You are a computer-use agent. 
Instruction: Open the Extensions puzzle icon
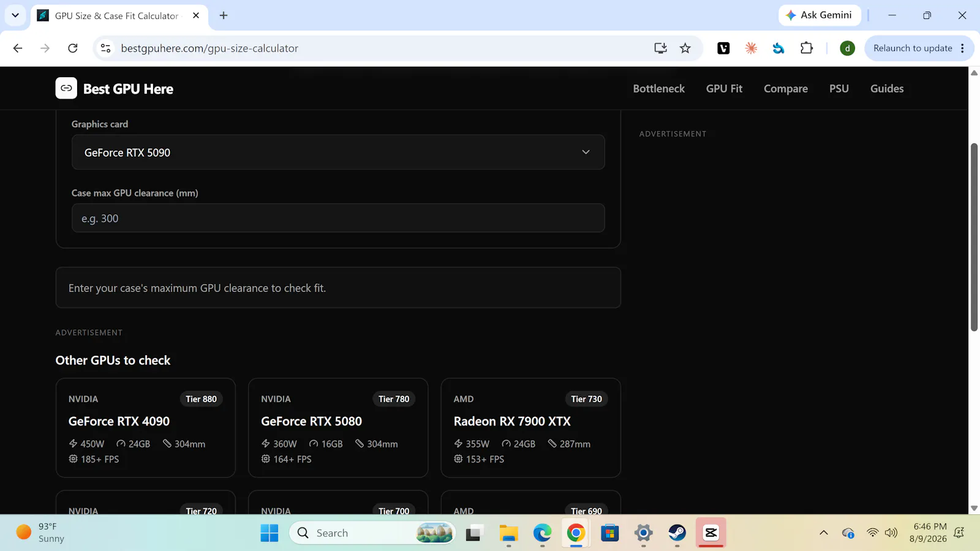coord(807,48)
